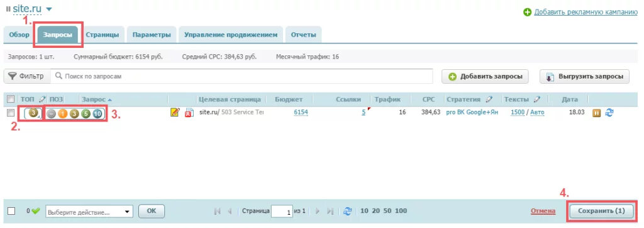Show 100 rows per page
The image size is (644, 228).
(x=401, y=211)
